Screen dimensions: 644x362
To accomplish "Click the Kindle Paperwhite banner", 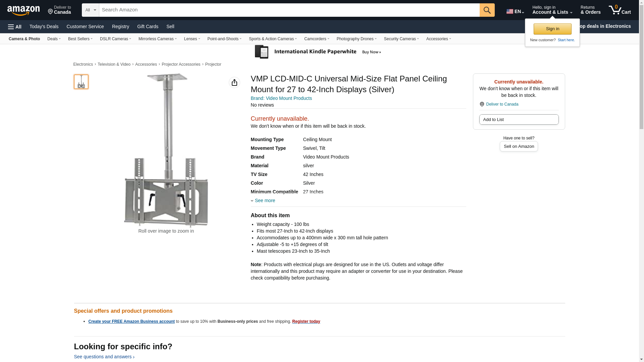I will tap(318, 52).
